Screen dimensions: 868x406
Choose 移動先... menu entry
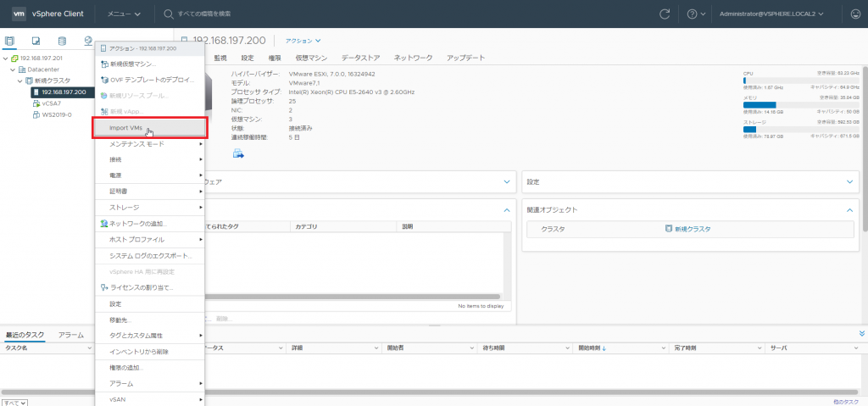(x=150, y=320)
